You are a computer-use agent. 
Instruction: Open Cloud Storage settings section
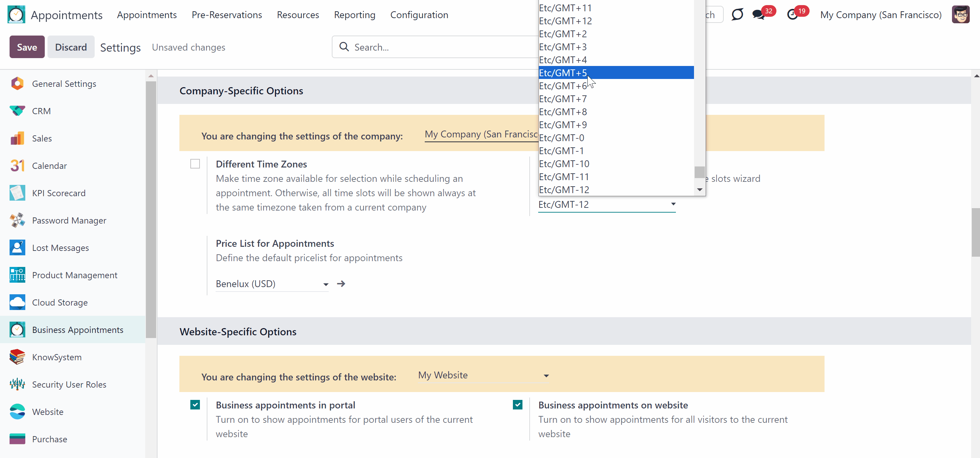(x=73, y=302)
